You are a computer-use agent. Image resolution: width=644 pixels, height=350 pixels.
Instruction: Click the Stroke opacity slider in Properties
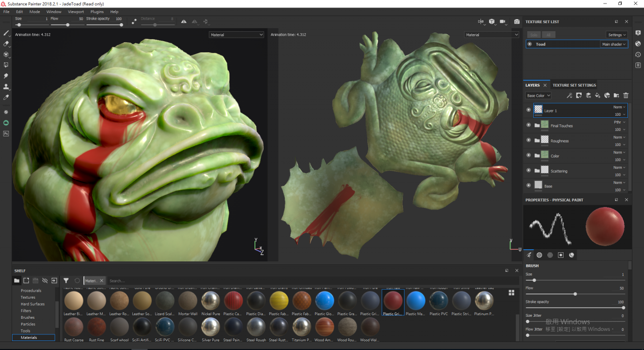(575, 307)
